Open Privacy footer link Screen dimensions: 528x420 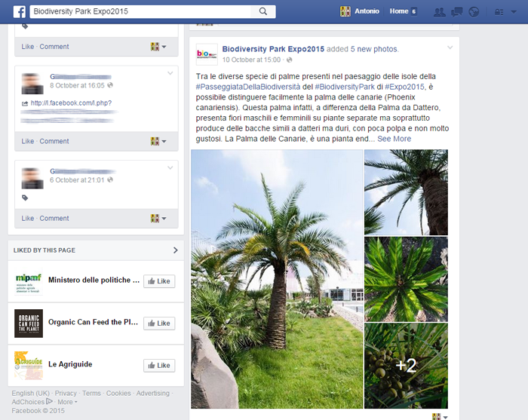[x=66, y=394]
